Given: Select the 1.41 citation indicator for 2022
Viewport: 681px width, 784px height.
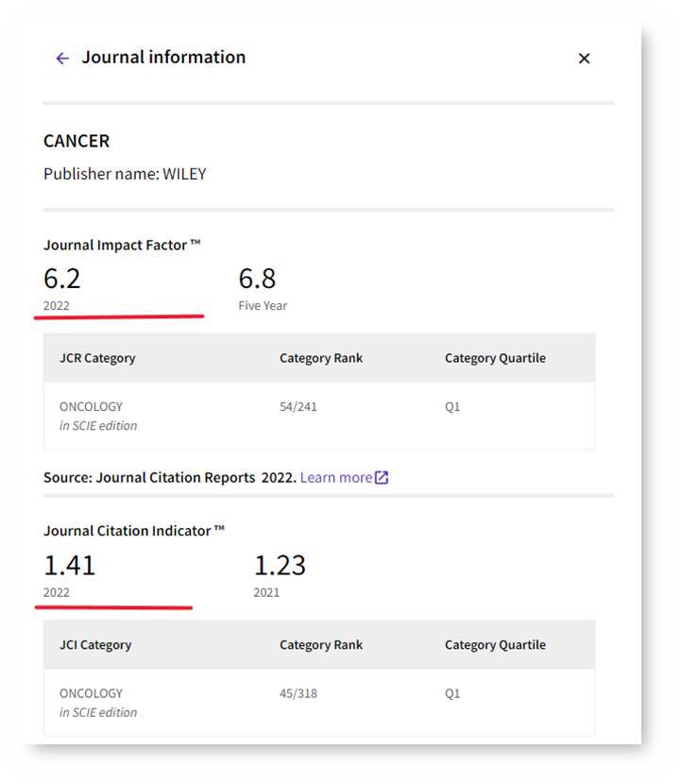Looking at the screenshot, I should point(70,565).
